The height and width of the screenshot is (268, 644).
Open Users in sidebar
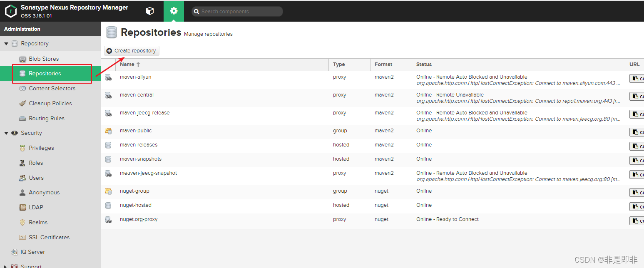coord(36,178)
